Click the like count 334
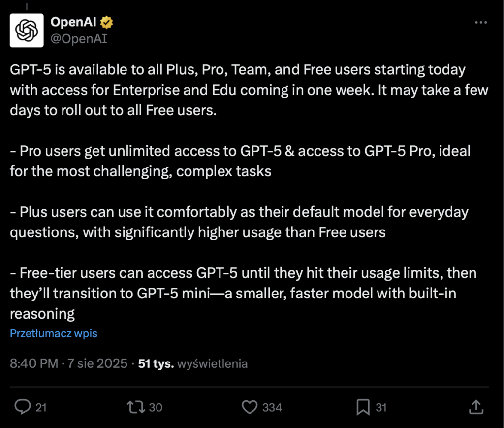Viewport: 504px width, 428px height. (x=272, y=408)
